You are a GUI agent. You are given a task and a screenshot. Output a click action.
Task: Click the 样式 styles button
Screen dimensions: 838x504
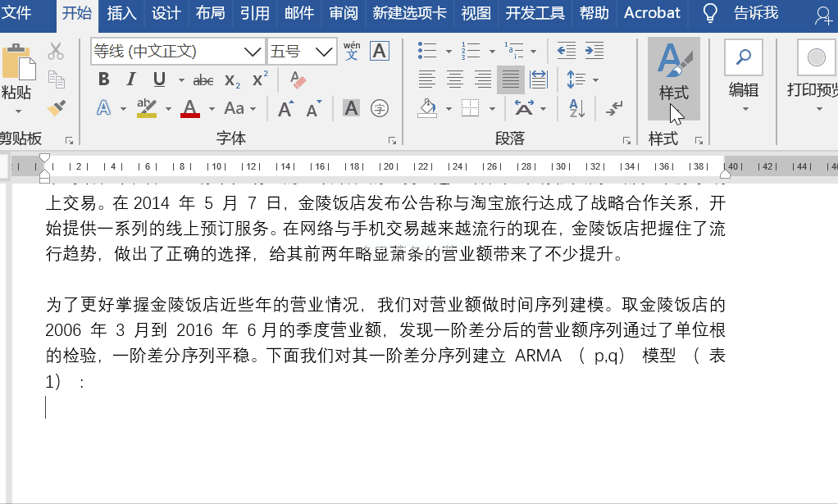[x=673, y=79]
